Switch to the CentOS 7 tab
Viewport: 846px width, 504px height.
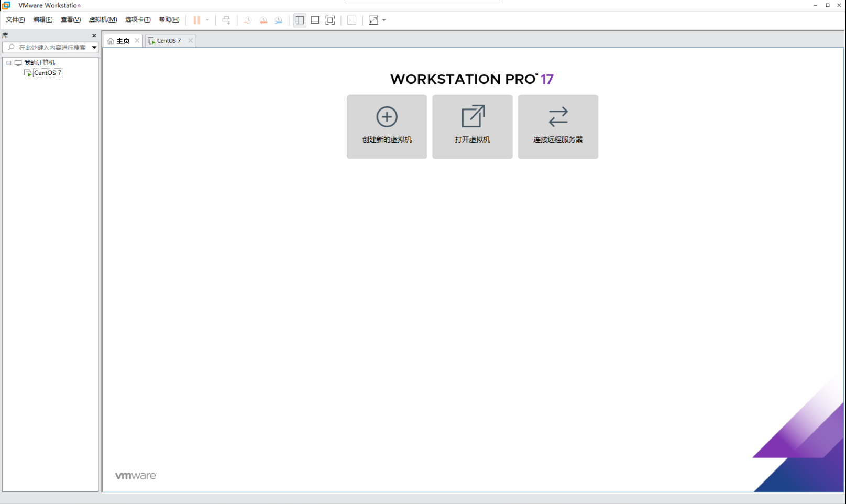(168, 41)
